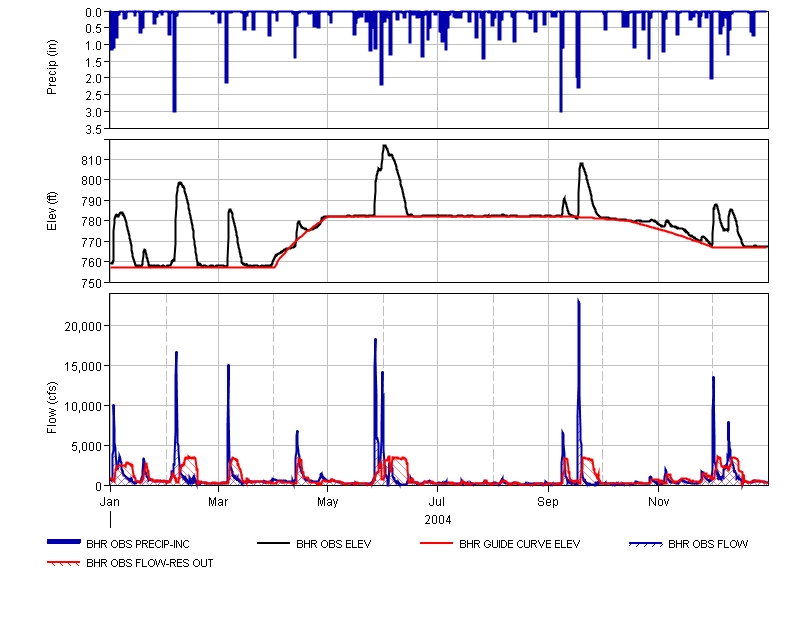Click the 2.0 tick on the precipitation axis
The height and width of the screenshot is (627, 800).
click(x=94, y=79)
